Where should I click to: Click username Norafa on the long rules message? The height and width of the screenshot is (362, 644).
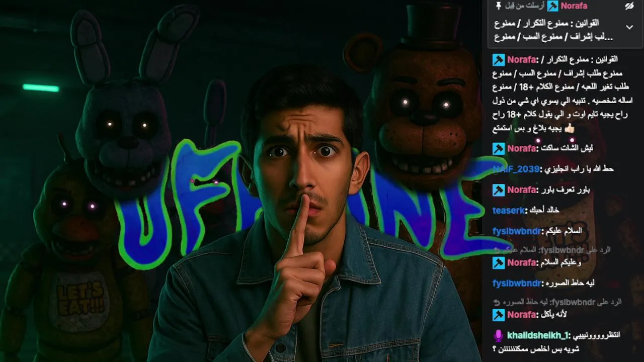[522, 59]
